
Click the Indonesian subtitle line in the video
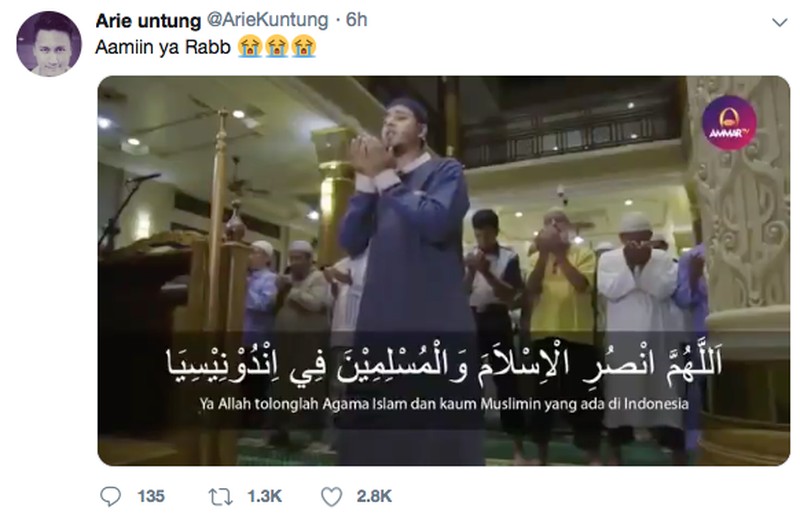(x=444, y=404)
